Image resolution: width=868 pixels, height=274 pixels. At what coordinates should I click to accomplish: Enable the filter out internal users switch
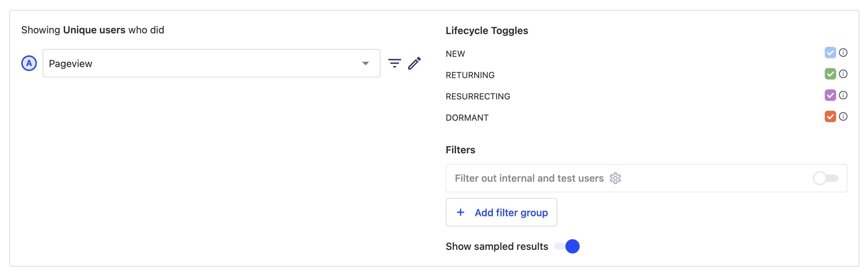pos(825,178)
